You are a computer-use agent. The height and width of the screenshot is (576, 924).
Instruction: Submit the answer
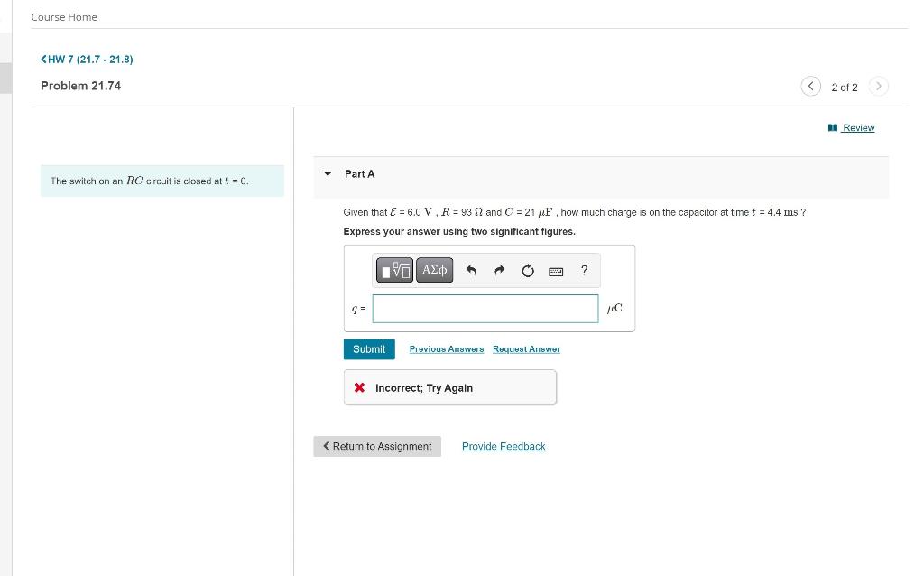pos(369,349)
